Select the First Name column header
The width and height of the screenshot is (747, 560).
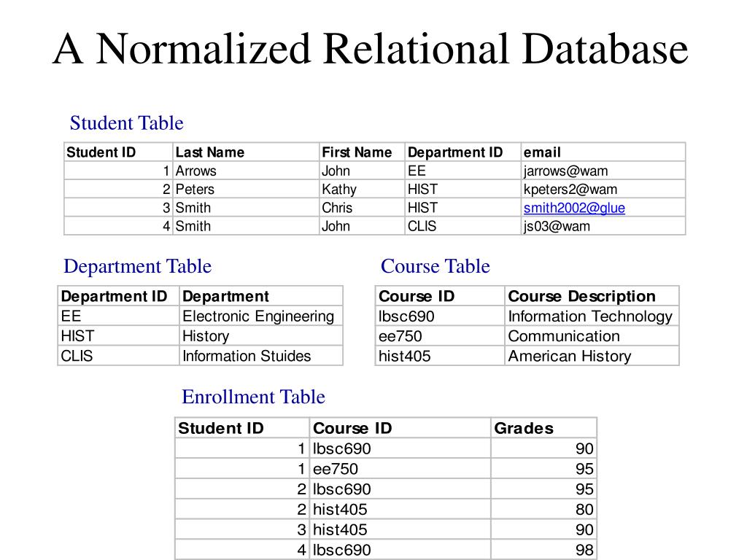pyautogui.click(x=362, y=152)
